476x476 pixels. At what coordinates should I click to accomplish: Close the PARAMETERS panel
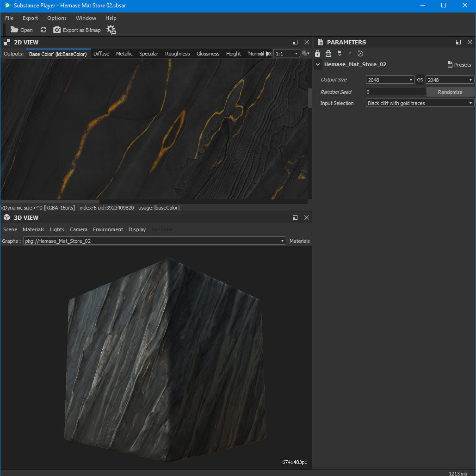click(470, 42)
